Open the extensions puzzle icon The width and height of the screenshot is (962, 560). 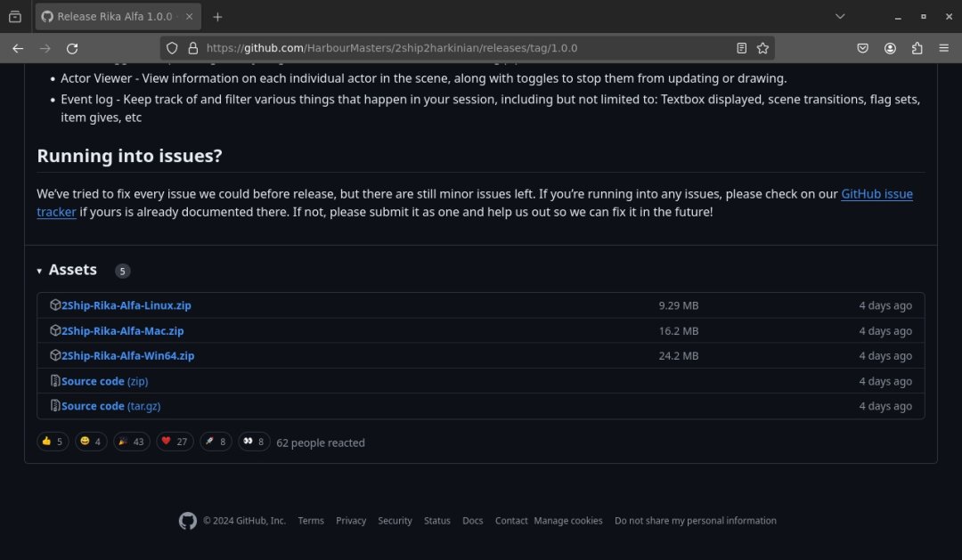point(917,48)
